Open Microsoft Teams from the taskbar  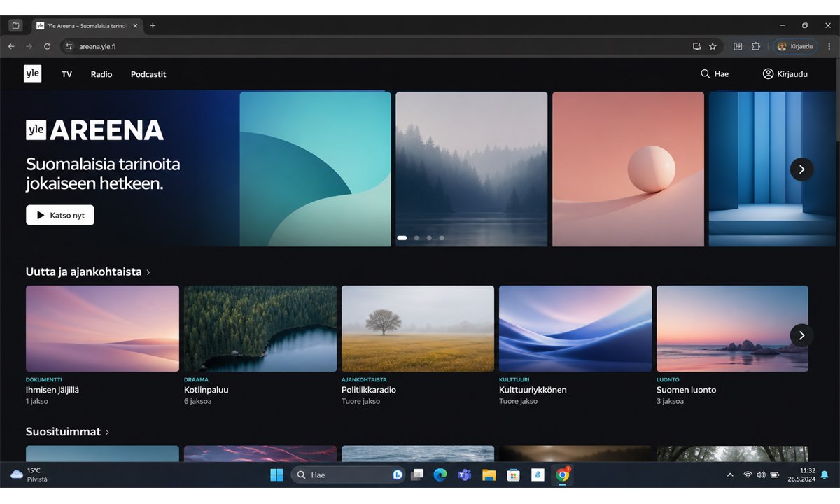464,475
